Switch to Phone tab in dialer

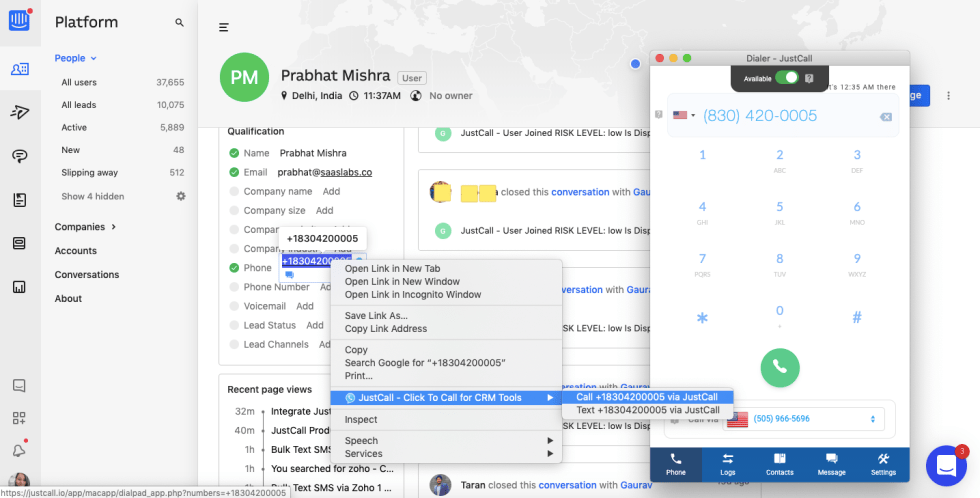(676, 465)
